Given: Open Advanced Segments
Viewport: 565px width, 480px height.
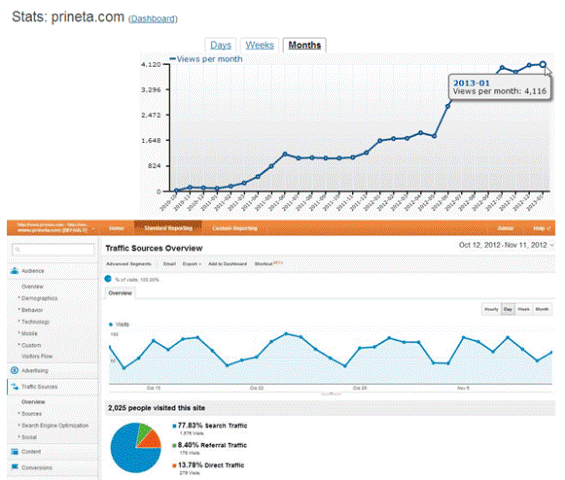Looking at the screenshot, I should [129, 264].
